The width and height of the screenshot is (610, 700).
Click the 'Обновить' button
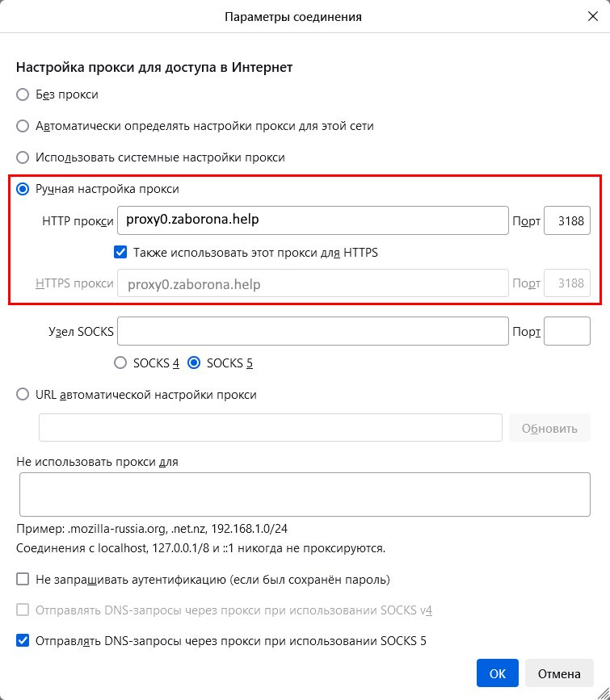click(x=549, y=428)
